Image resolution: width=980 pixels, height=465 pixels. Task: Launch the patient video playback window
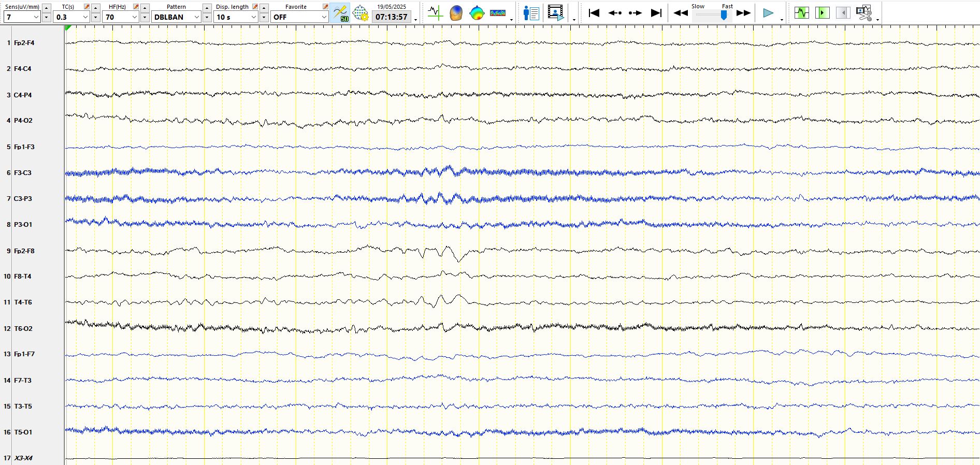(x=555, y=13)
